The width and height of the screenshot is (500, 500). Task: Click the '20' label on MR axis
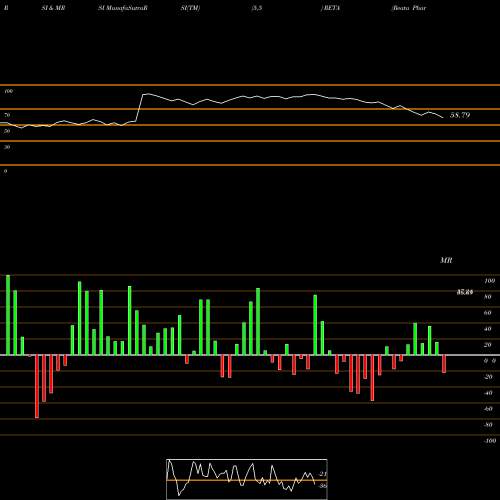tap(488, 345)
